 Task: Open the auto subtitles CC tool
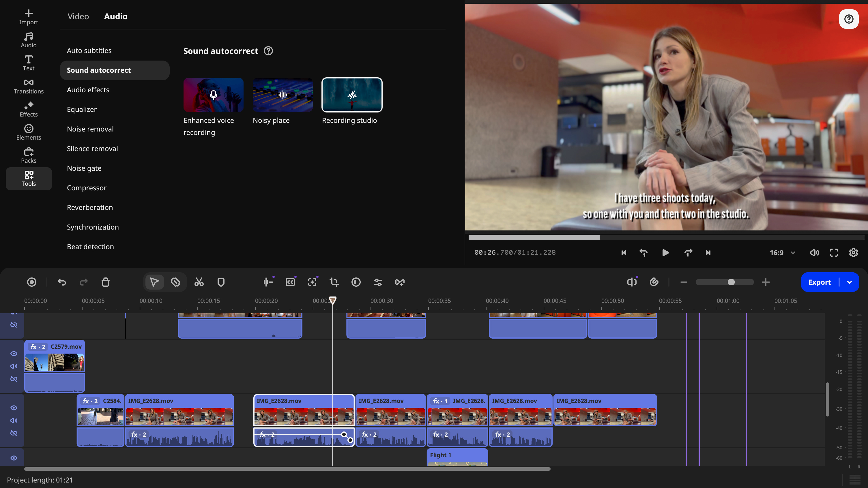290,282
